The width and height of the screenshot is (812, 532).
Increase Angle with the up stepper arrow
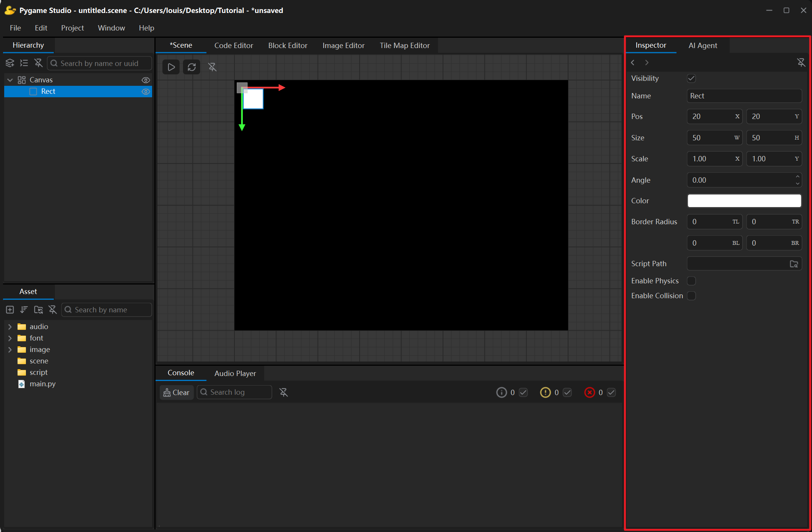pyautogui.click(x=798, y=176)
